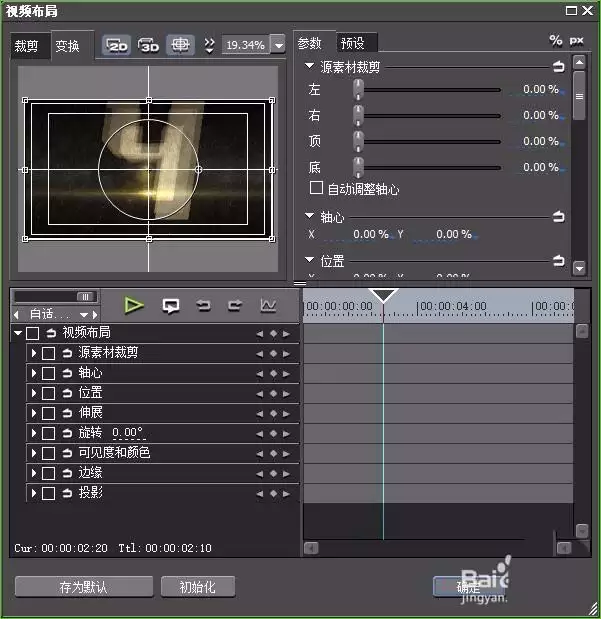Viewport: 601px width, 619px height.
Task: Click the green play button
Action: click(134, 306)
